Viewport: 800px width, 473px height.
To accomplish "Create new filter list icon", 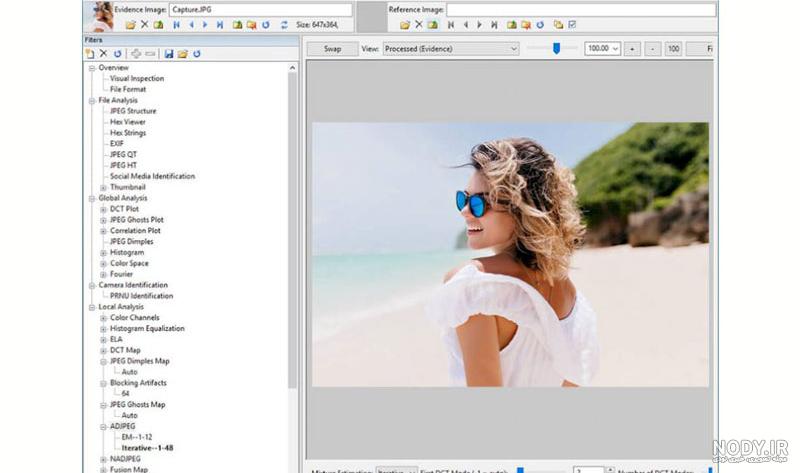I will 90,54.
